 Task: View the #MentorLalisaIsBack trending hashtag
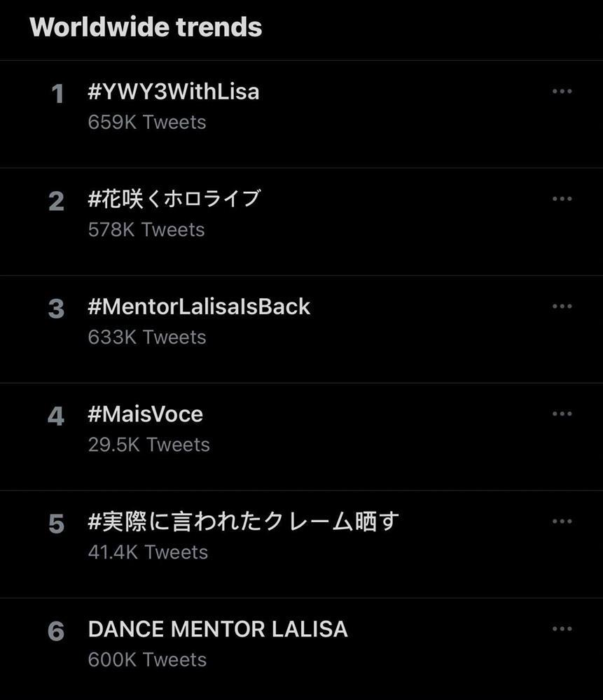pos(199,307)
